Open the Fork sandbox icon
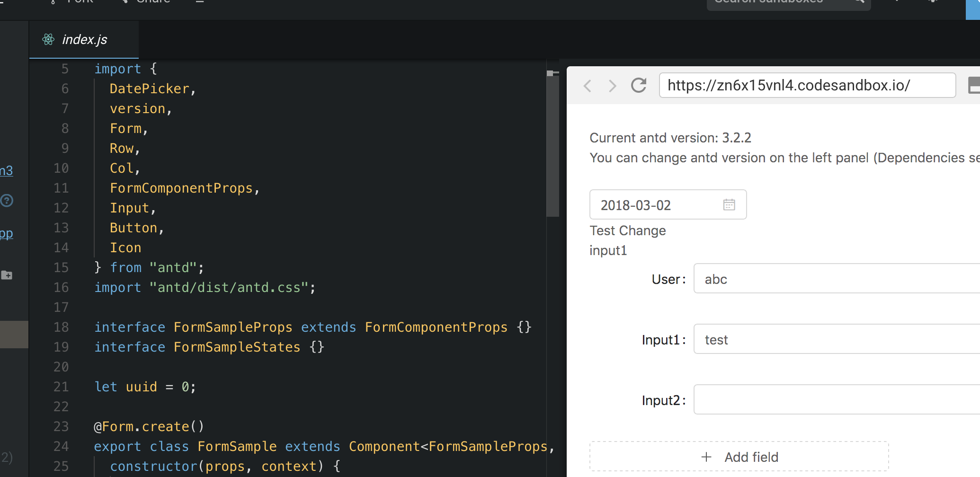This screenshot has width=980, height=477. (x=53, y=2)
